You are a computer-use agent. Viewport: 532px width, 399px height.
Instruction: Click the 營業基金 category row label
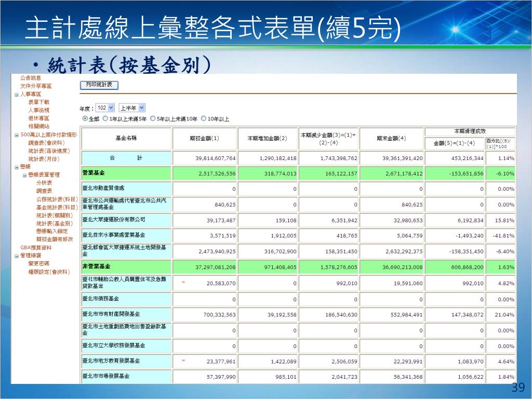click(x=94, y=173)
